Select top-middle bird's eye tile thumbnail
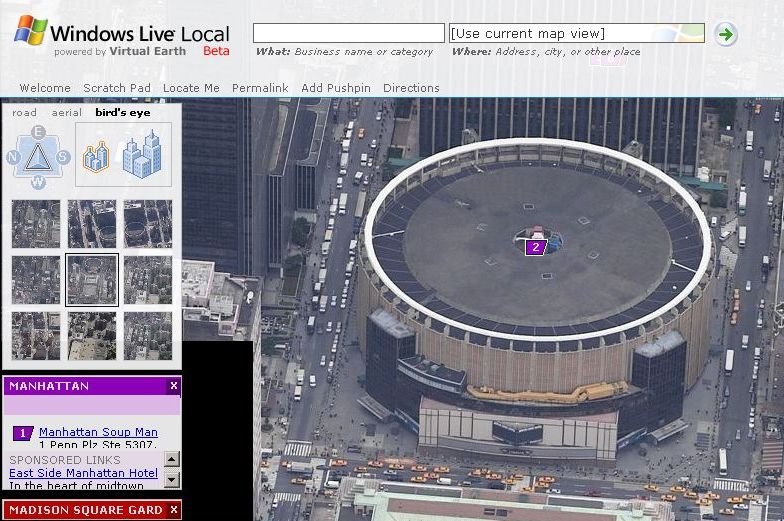The width and height of the screenshot is (784, 521). coord(92,224)
